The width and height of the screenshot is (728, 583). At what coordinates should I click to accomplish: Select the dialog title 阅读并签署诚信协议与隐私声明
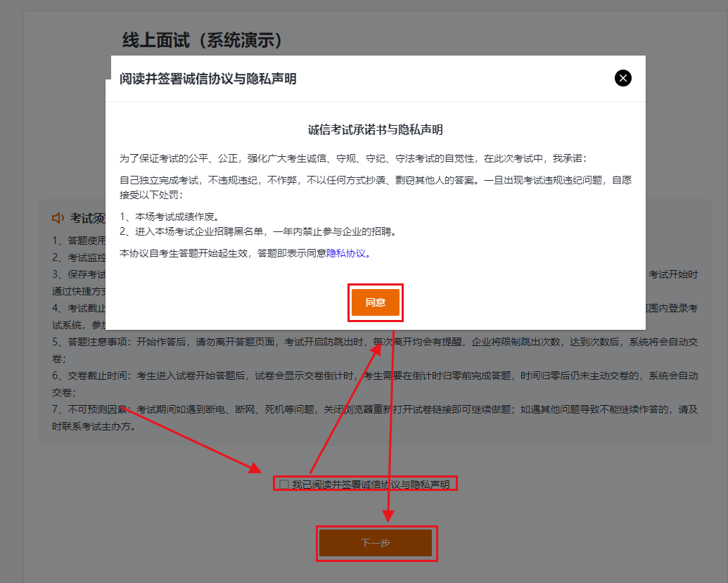208,79
